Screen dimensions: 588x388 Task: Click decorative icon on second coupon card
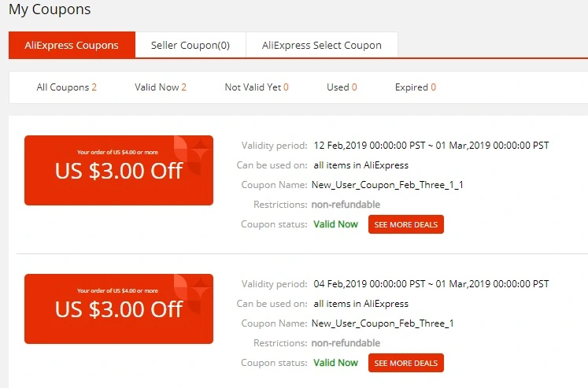tap(191, 294)
